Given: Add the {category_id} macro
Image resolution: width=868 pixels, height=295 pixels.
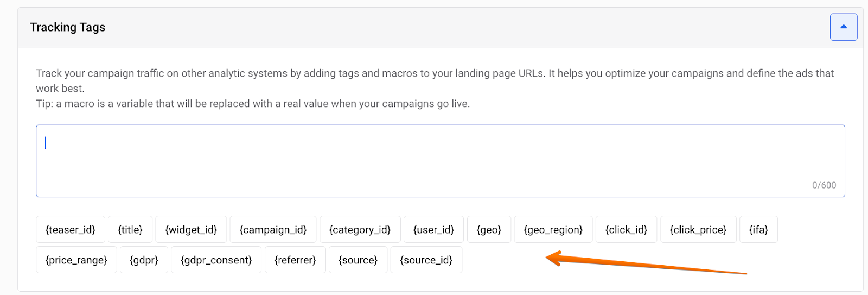Looking at the screenshot, I should [x=360, y=230].
